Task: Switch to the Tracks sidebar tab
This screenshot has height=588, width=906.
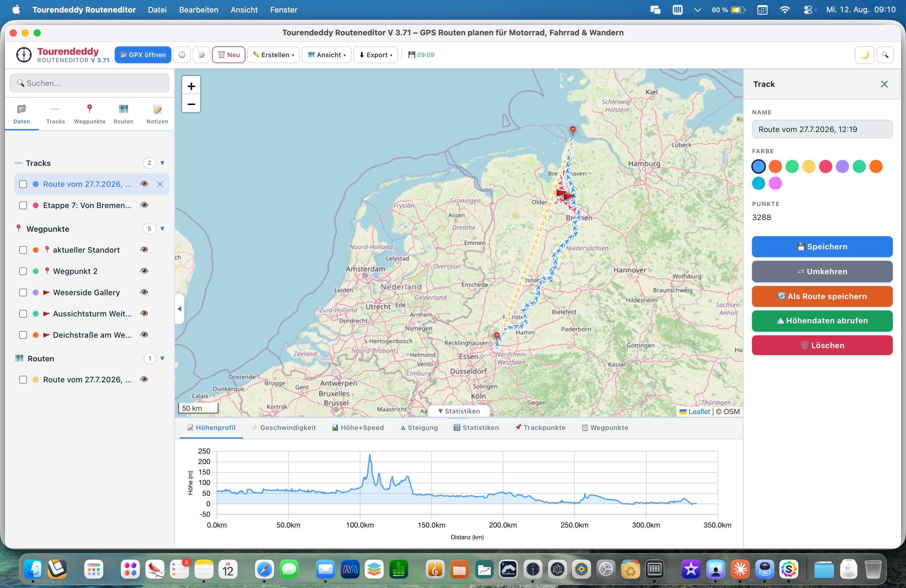Action: pos(56,114)
